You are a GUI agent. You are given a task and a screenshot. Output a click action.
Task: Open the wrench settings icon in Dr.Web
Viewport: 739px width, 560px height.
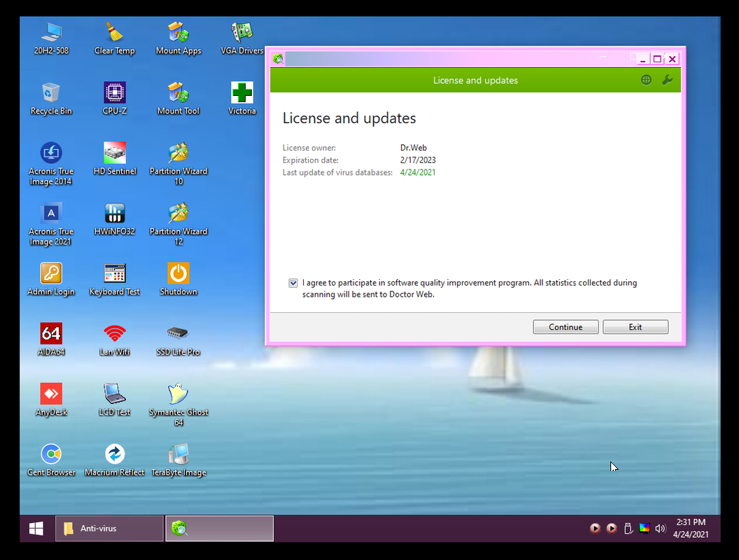(668, 80)
